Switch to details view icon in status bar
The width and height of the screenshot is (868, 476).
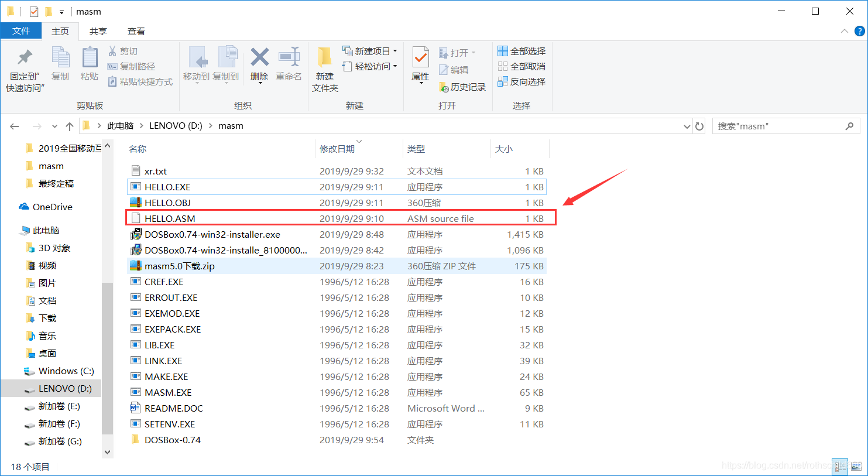coord(840,467)
